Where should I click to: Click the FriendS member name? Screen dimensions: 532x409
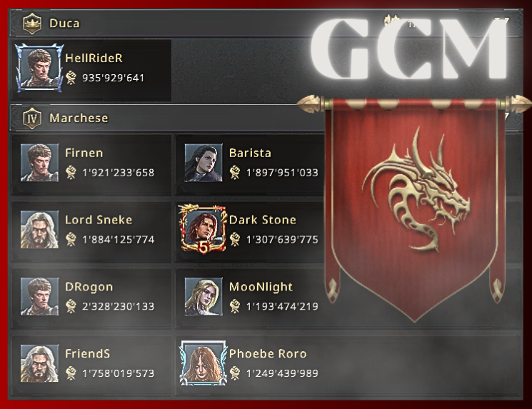coord(88,354)
